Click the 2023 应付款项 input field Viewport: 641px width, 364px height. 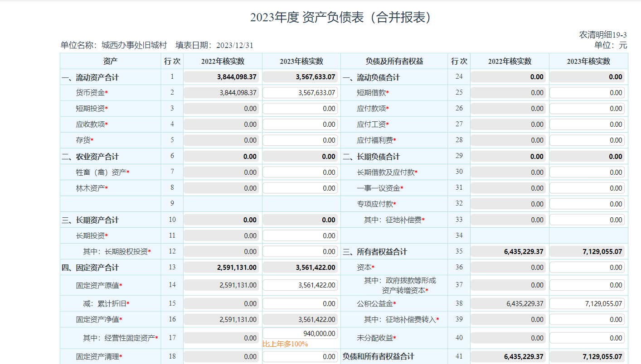tap(587, 109)
